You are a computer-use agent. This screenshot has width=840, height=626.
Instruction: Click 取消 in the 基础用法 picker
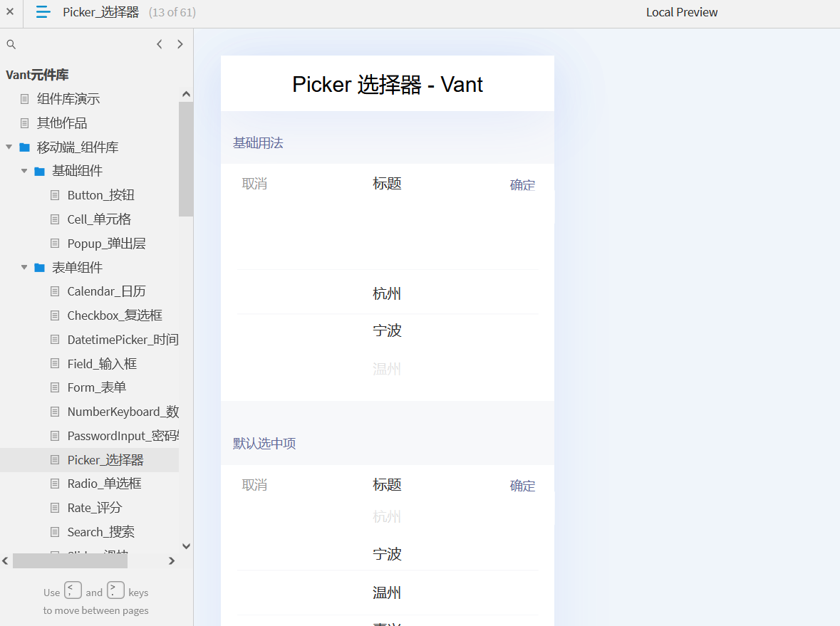254,184
